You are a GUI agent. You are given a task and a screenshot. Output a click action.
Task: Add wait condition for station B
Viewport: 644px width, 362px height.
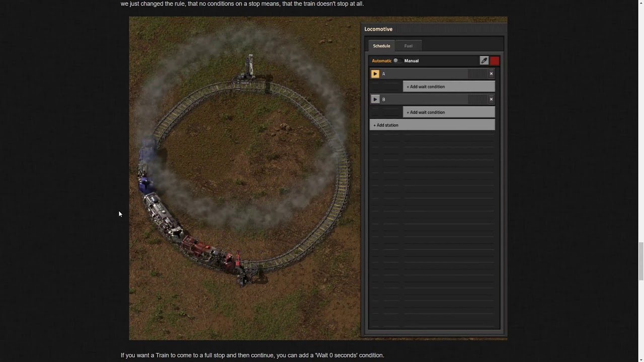tap(449, 113)
